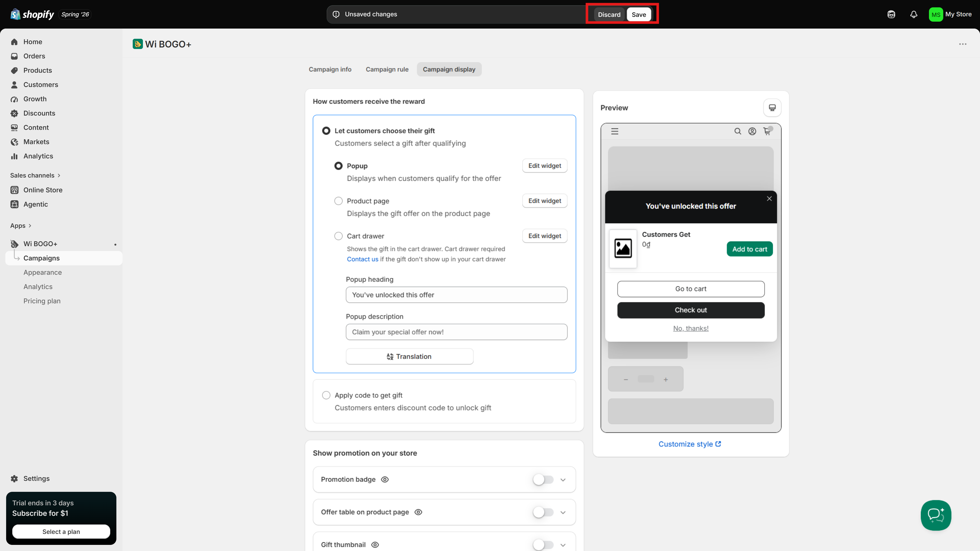Screen dimensions: 980x551
Task: Preview the Promotion badge eye icon
Action: [385, 480]
